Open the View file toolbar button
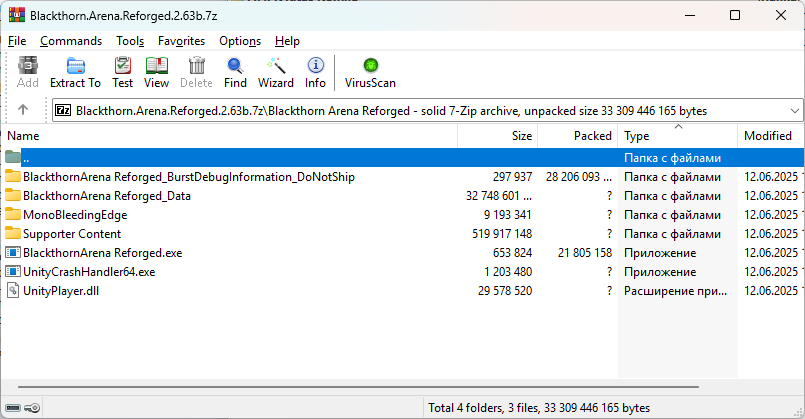Viewport: 805px width, 419px height. click(157, 73)
